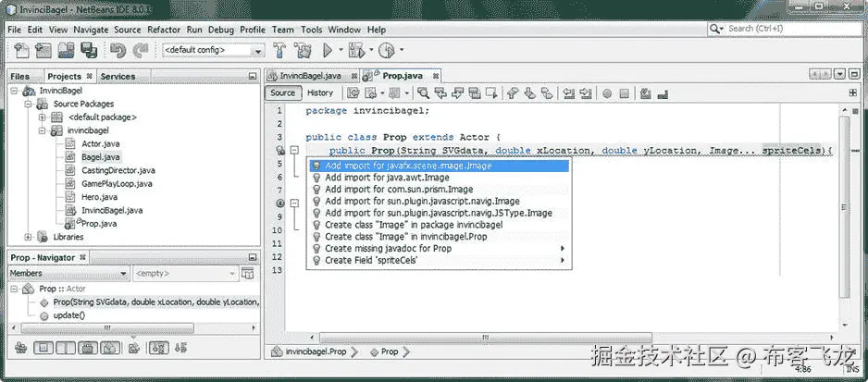Toggle Bookmark icon in editor toolbar

point(548,93)
